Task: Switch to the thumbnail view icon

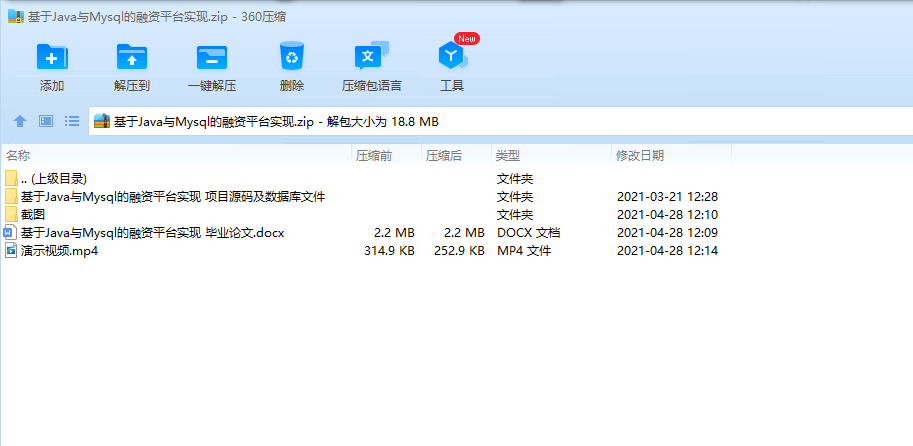Action: click(46, 121)
